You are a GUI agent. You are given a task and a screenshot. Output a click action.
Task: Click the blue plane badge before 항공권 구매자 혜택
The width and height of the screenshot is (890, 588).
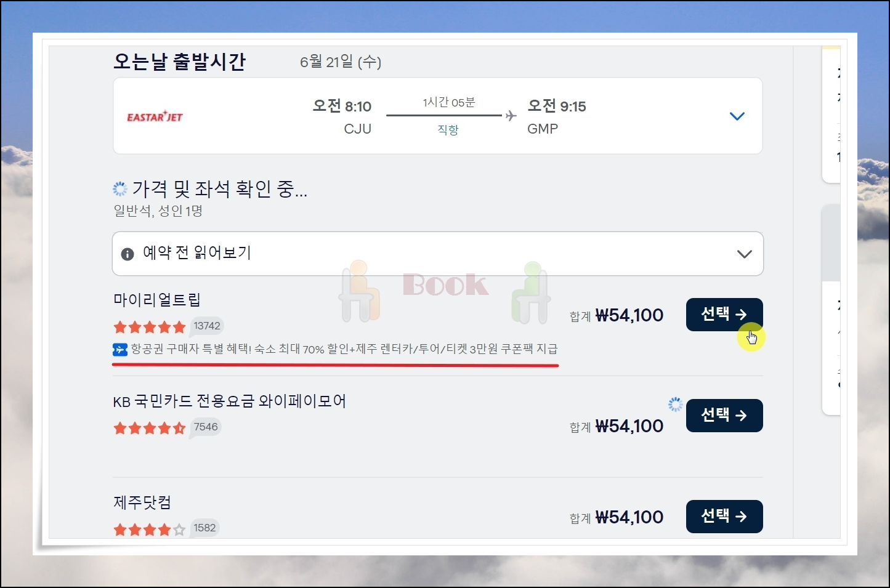click(119, 350)
